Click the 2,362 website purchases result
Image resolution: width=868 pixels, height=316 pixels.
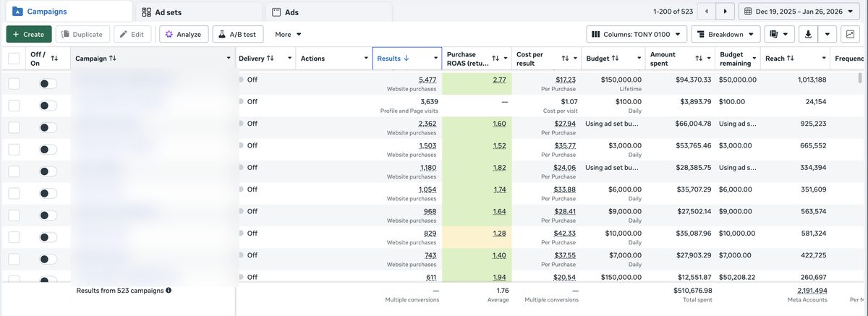427,124
